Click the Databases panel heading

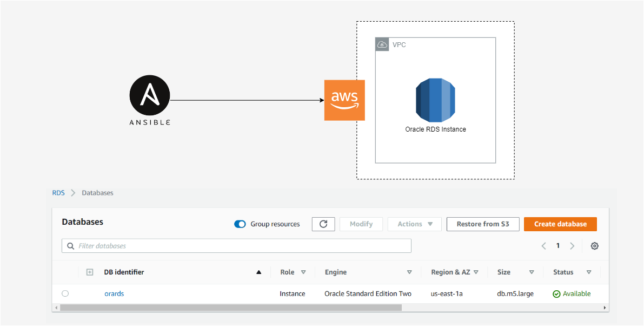83,222
